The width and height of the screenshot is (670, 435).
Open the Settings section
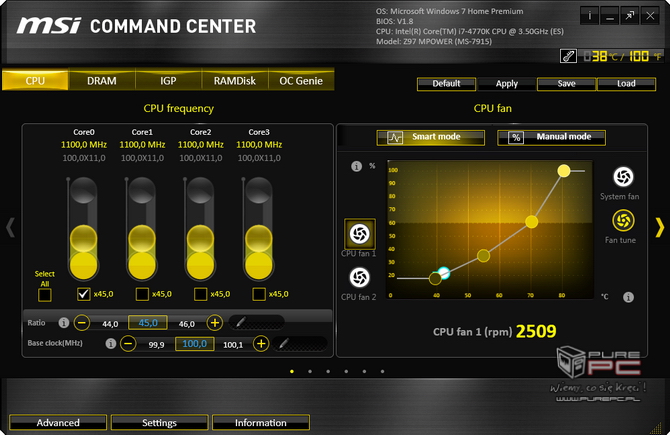(159, 423)
